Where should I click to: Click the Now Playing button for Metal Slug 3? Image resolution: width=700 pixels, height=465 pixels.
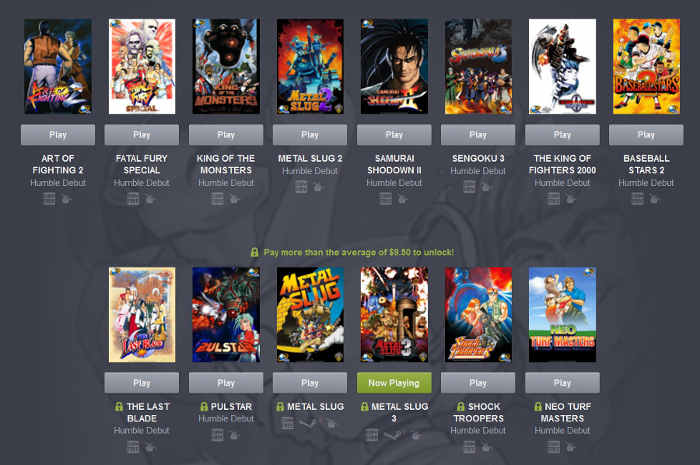tap(394, 383)
